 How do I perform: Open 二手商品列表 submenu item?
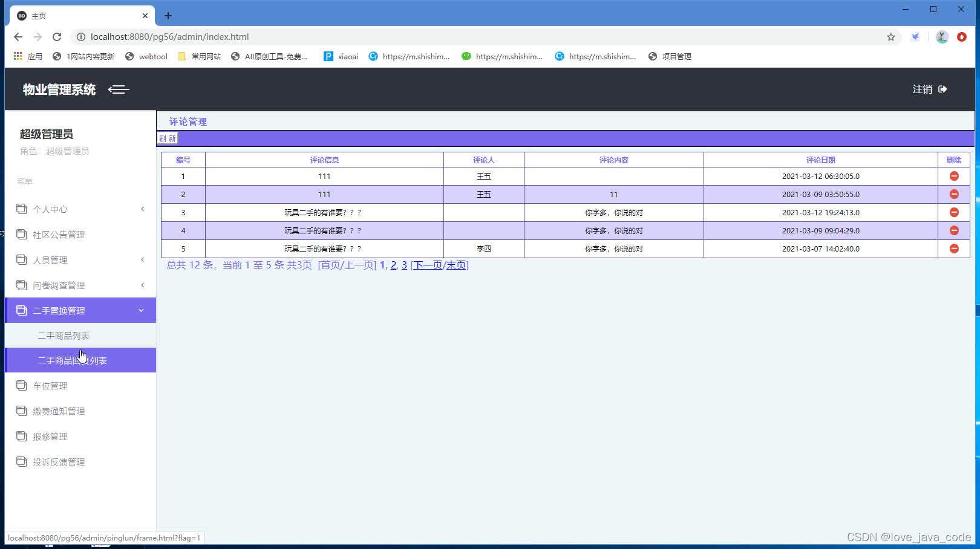80,336
